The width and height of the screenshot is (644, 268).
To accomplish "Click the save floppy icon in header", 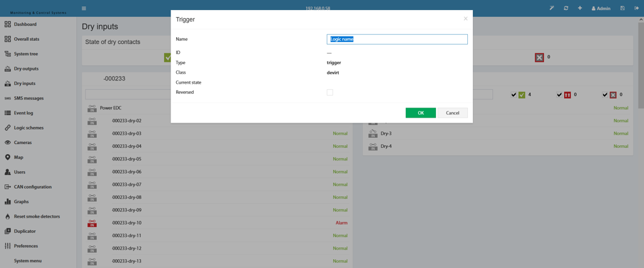I will pyautogui.click(x=623, y=8).
